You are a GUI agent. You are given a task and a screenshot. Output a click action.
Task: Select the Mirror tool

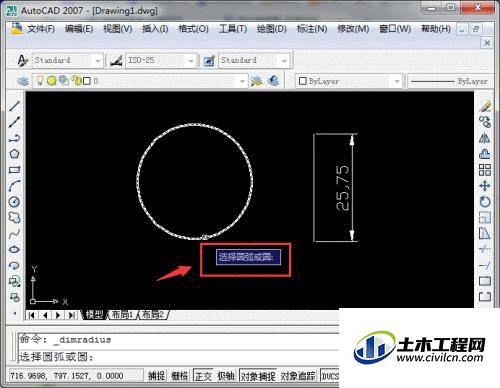point(485,138)
